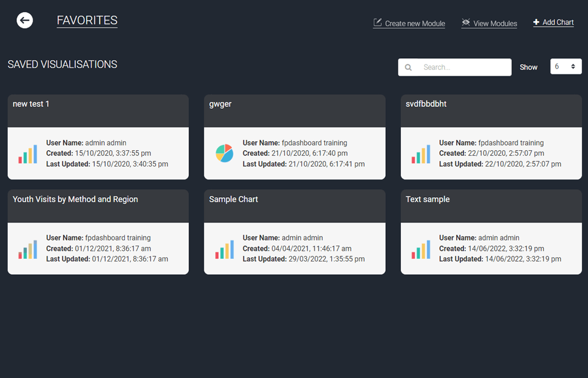
Task: Click last updated 29/03/2022, 1:35:55 pm
Action: (x=327, y=259)
